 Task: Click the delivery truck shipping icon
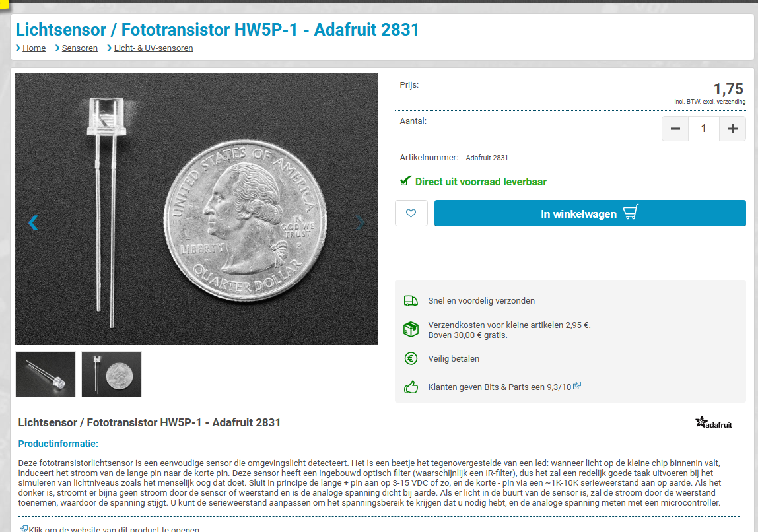[x=411, y=301]
